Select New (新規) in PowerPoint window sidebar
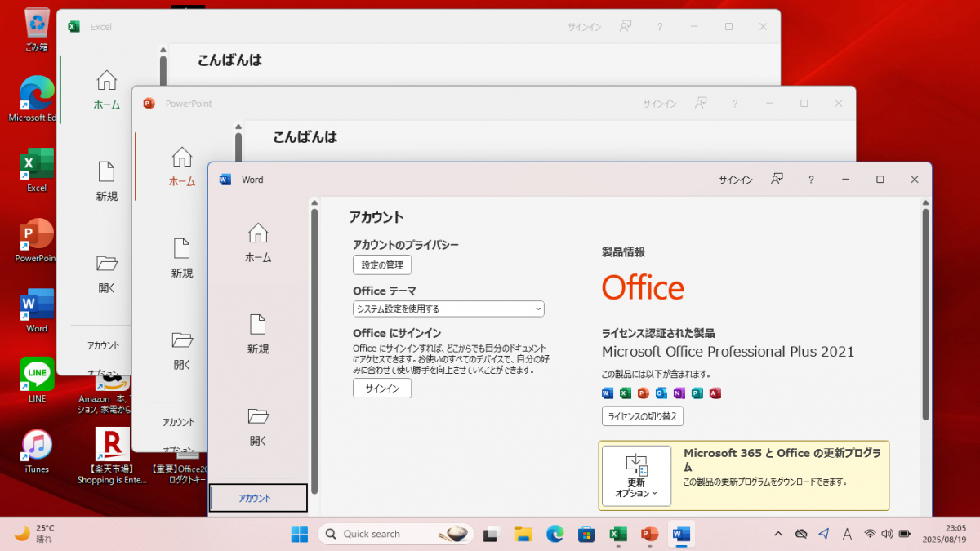 [182, 258]
